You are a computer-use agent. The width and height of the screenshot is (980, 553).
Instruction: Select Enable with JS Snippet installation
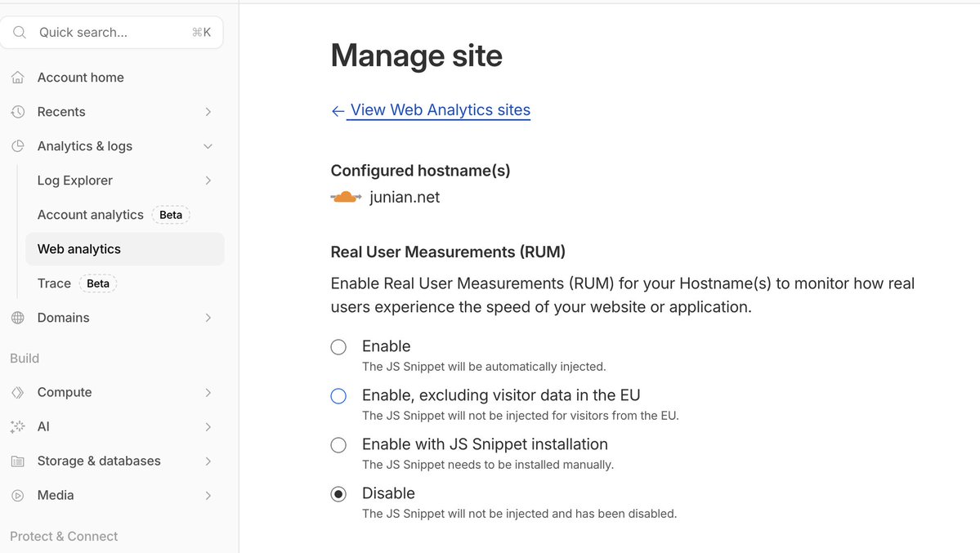click(x=338, y=445)
